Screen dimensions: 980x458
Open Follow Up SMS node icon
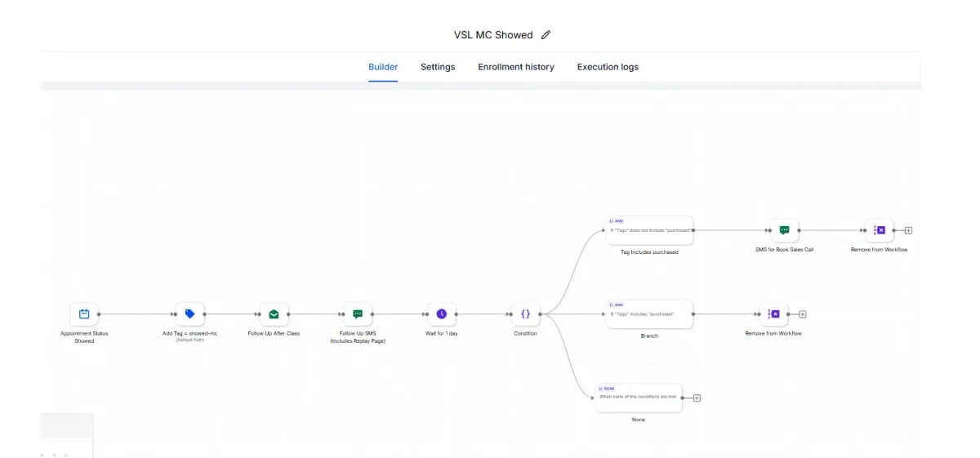pyautogui.click(x=358, y=313)
